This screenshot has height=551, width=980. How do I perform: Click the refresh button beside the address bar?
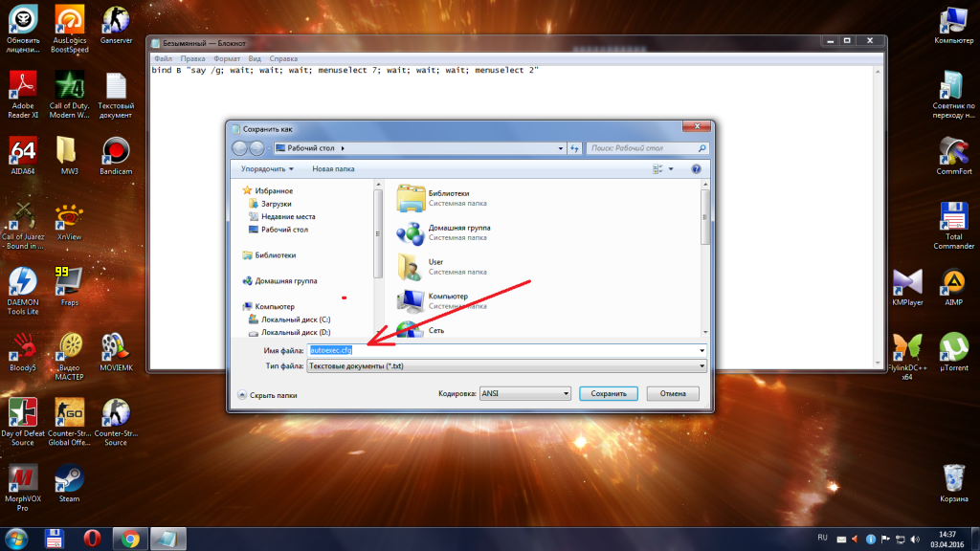pyautogui.click(x=574, y=148)
